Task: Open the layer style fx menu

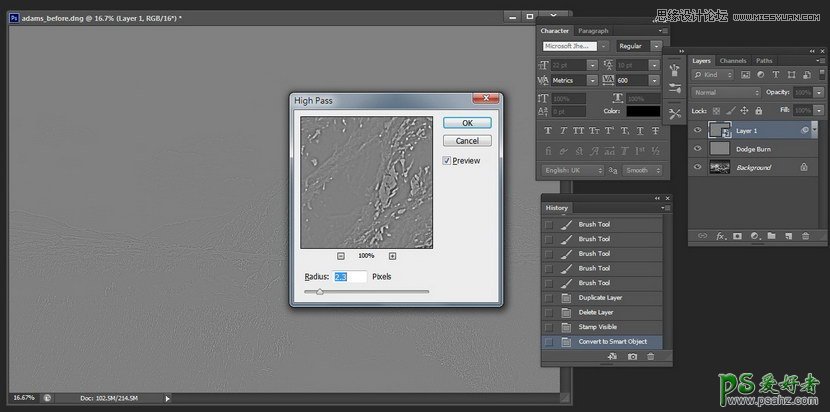Action: point(719,236)
